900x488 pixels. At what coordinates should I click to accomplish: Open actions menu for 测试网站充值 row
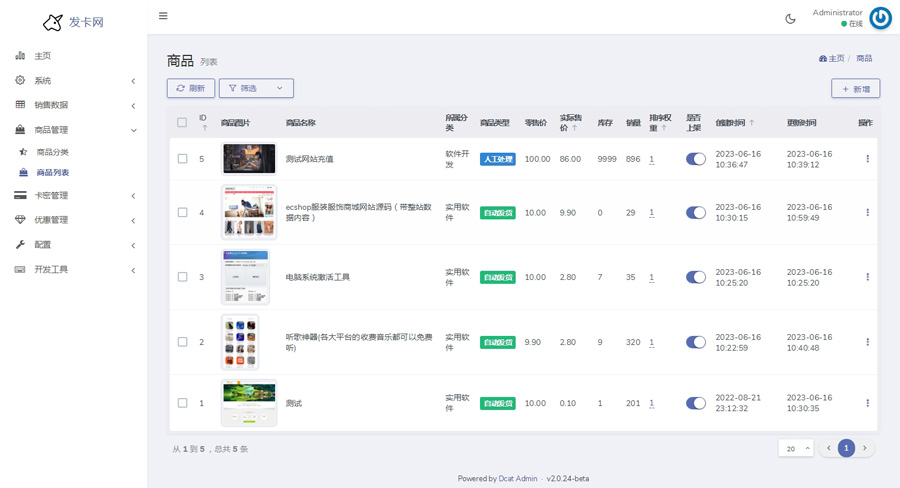coord(867,159)
